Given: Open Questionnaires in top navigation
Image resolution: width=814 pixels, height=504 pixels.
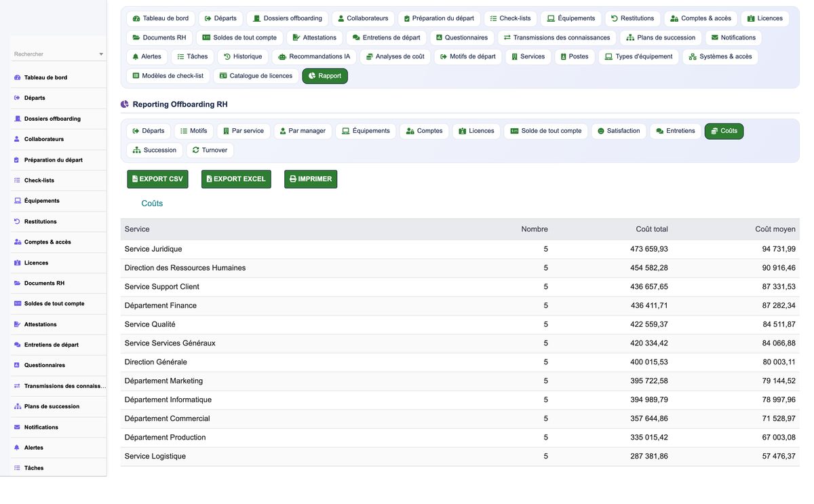Looking at the screenshot, I should click(461, 38).
